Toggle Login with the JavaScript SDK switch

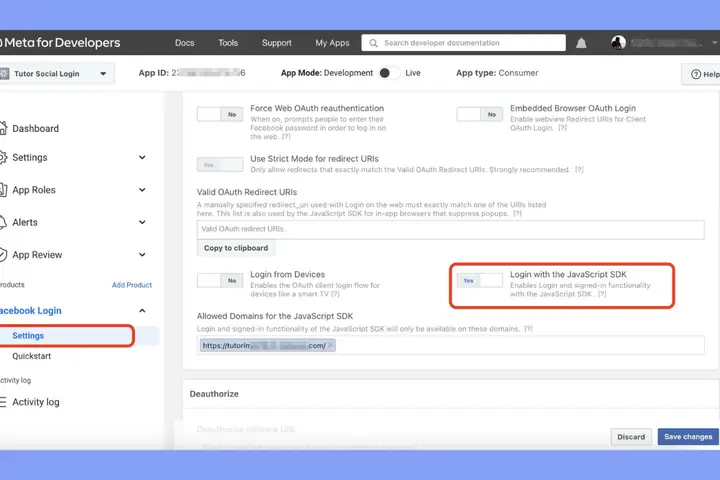(x=480, y=281)
